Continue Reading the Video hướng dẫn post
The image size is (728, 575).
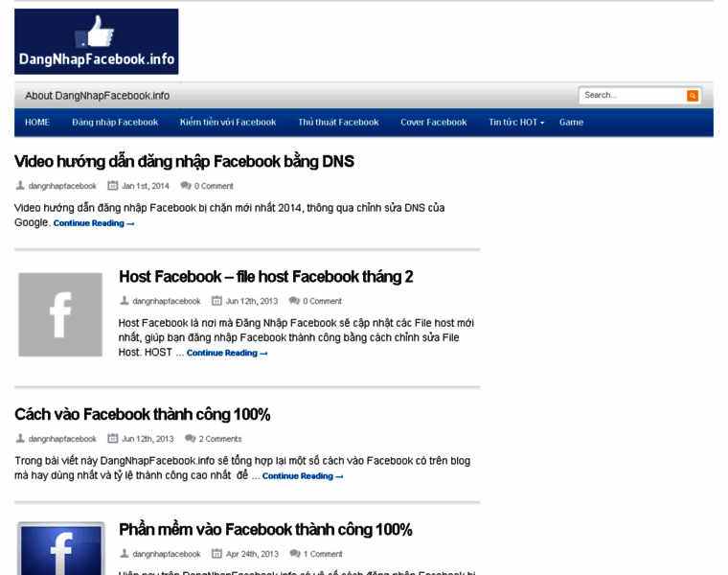tap(94, 223)
